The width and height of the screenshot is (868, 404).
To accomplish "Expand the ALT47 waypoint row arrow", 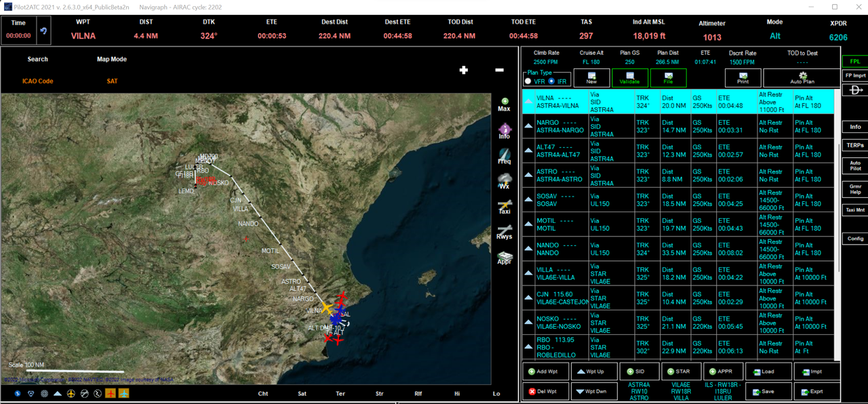I will pos(528,150).
